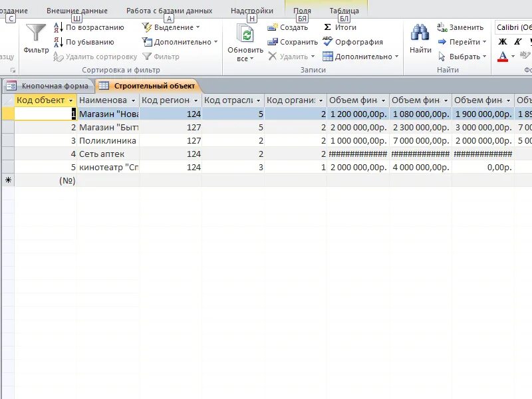Open the Работа с базами данных tab

pos(170,11)
